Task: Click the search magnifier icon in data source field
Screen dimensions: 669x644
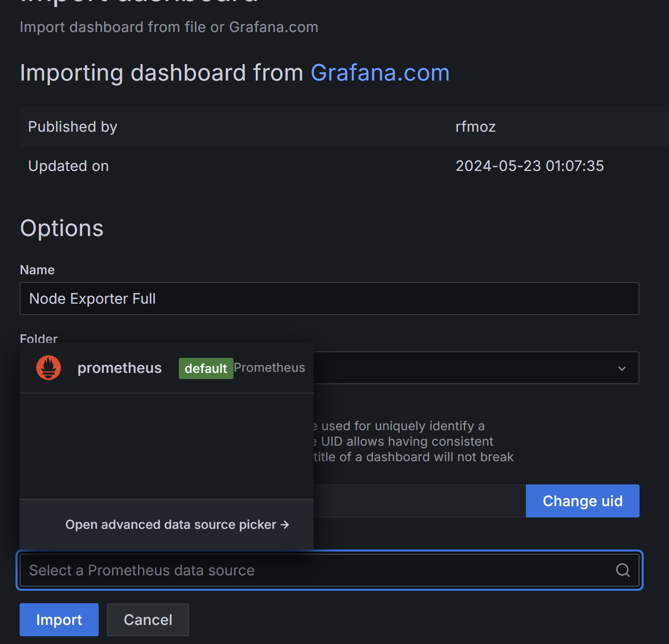Action: tap(623, 570)
